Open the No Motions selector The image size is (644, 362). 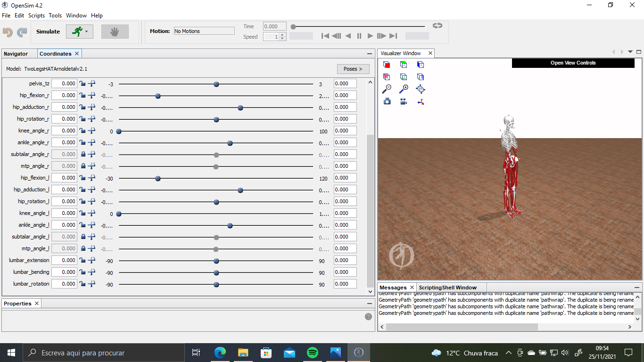pos(204,31)
